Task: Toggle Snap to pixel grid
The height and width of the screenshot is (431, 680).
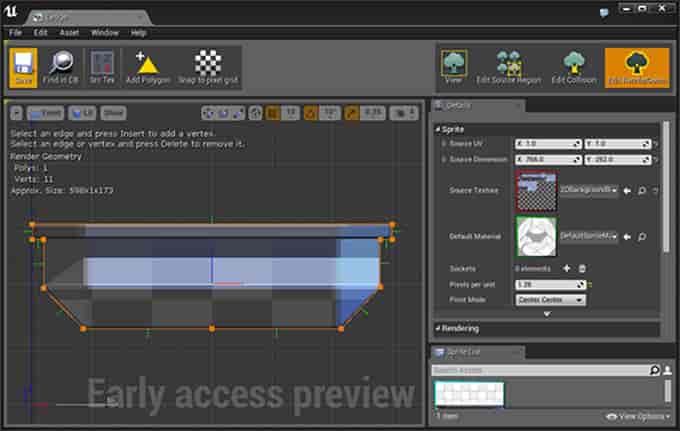Action: tap(208, 67)
